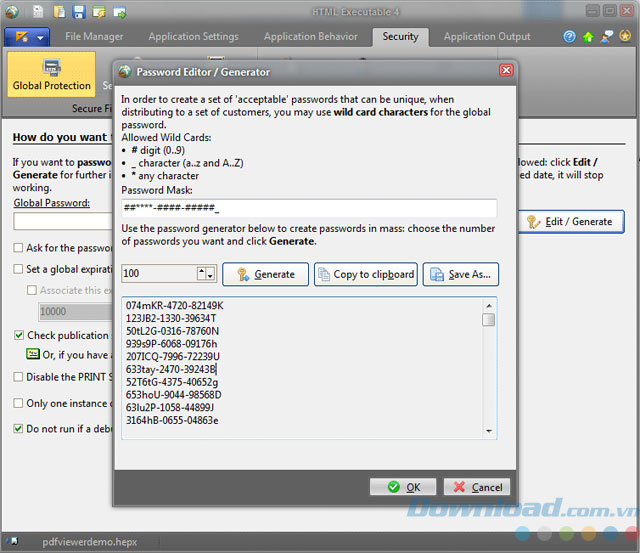Viewport: 640px width, 553px height.
Task: Toggle Set a global expiration checkbox
Action: click(18, 269)
